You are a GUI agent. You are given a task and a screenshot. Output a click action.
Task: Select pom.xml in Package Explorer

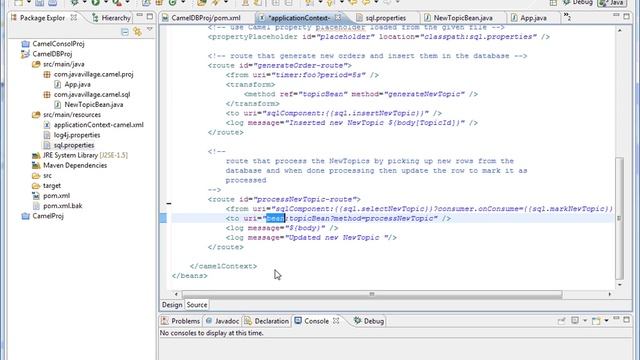click(56, 196)
